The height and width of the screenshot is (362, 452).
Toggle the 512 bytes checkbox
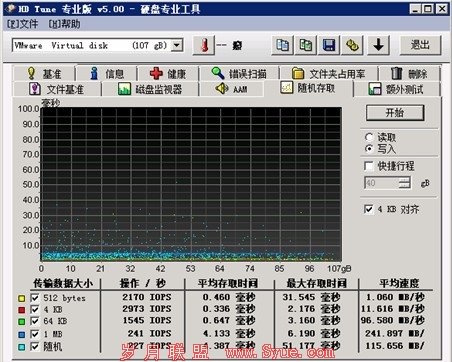click(x=35, y=298)
